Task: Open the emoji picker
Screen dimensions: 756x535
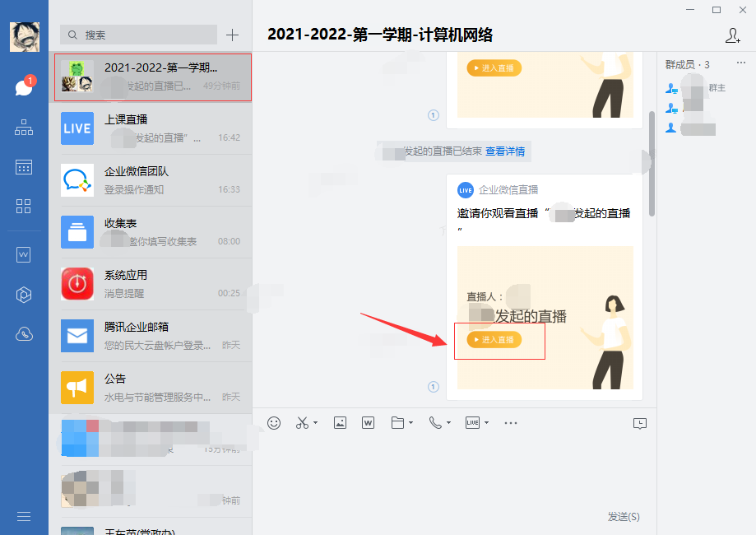Action: pos(274,422)
